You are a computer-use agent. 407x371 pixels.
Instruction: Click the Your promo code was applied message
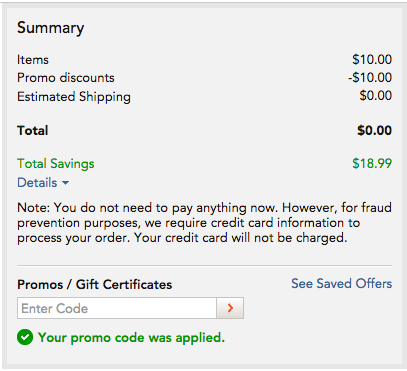point(132,337)
